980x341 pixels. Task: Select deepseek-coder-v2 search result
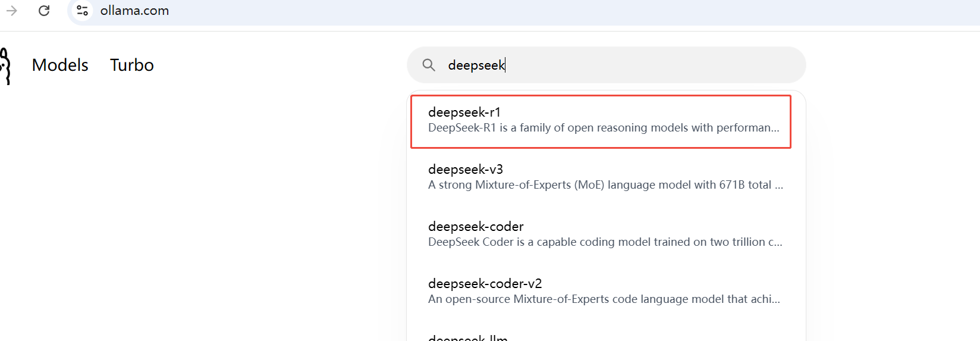[606, 292]
